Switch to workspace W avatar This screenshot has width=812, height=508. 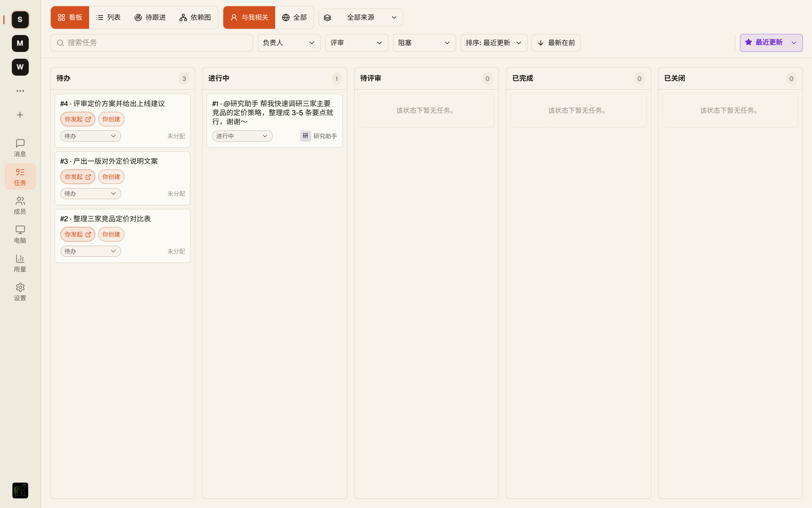[20, 67]
